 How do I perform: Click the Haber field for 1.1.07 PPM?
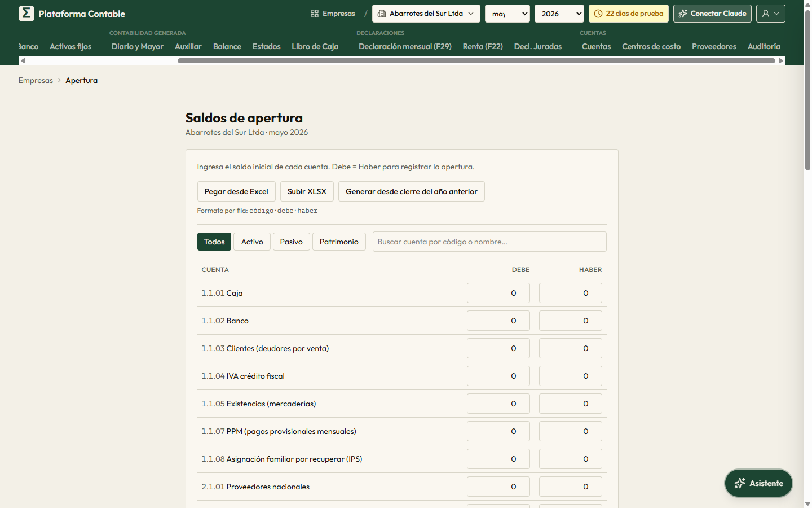tap(571, 431)
